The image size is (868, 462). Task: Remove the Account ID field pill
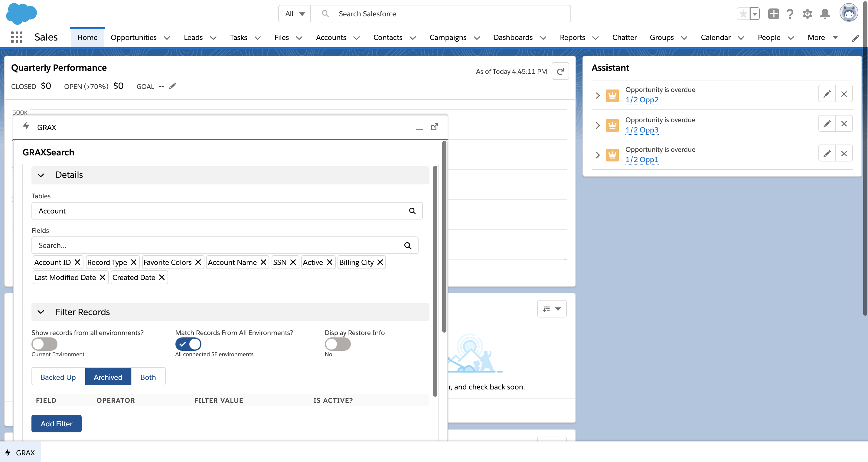click(77, 262)
